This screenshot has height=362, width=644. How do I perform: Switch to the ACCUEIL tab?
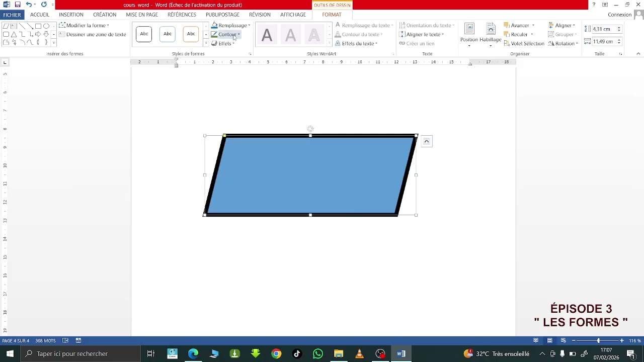click(x=40, y=15)
